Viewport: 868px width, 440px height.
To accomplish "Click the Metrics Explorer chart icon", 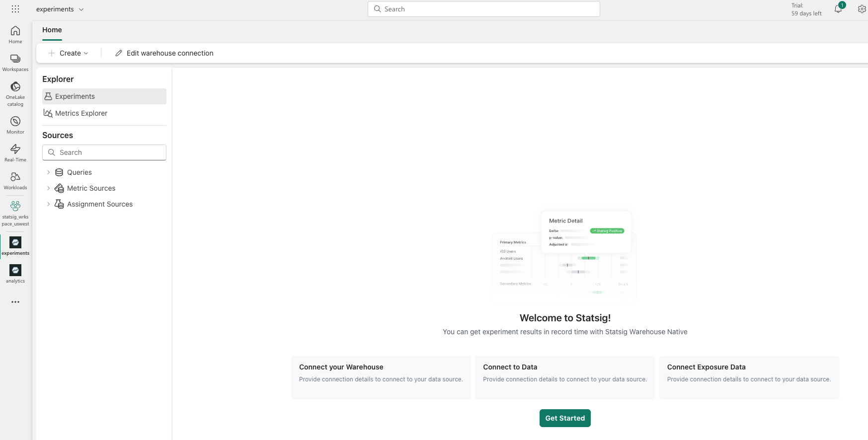I will [48, 113].
